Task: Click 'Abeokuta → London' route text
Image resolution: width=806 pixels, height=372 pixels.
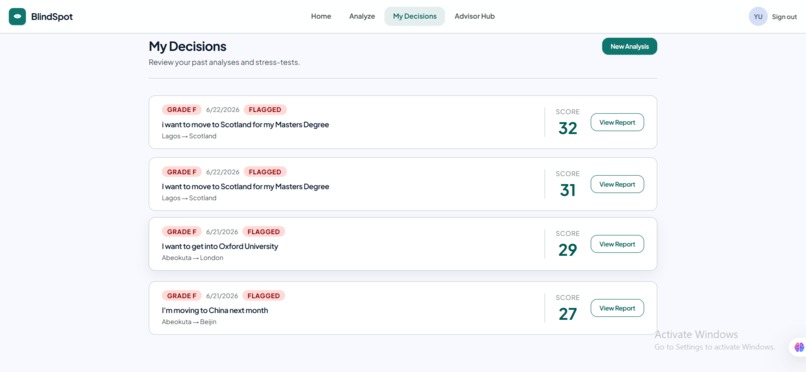Action: click(x=193, y=258)
